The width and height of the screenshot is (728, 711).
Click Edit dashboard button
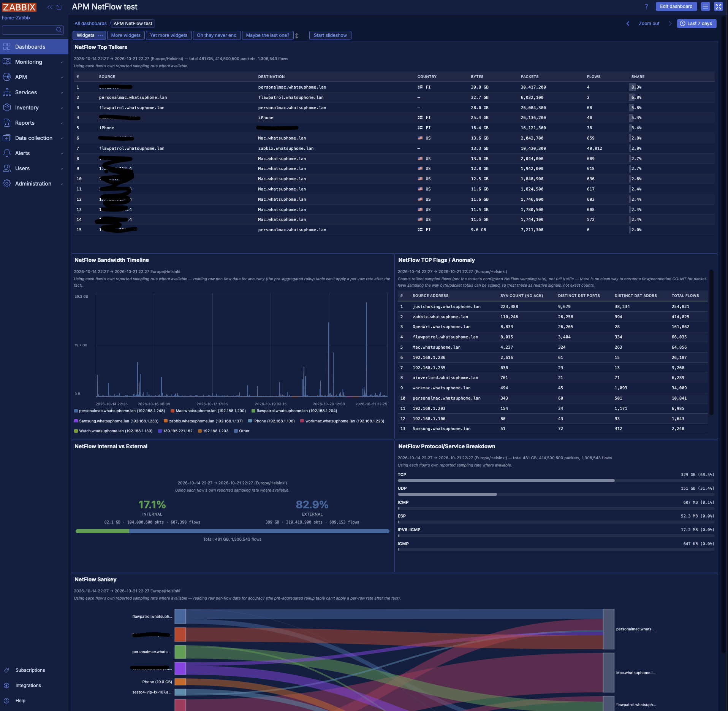tap(676, 6)
